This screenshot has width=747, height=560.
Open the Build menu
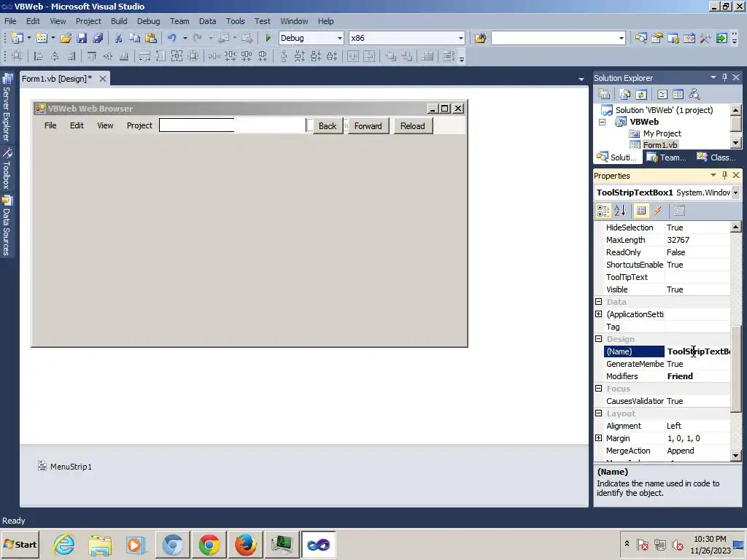pos(119,21)
